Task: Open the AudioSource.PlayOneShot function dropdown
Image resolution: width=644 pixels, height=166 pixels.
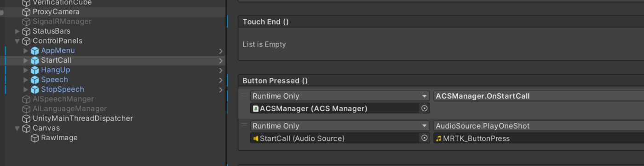Action: click(539, 126)
